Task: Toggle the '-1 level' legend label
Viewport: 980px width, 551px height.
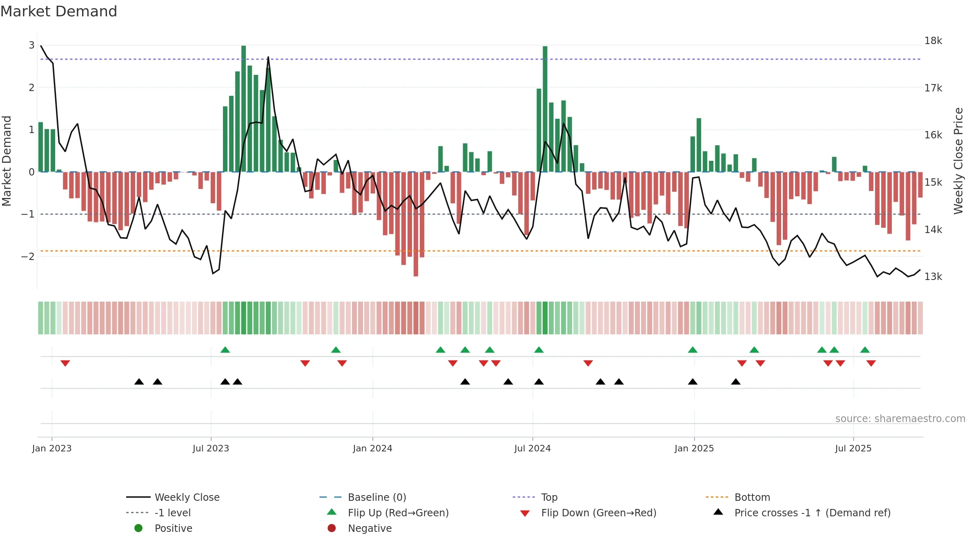Action: coord(173,513)
